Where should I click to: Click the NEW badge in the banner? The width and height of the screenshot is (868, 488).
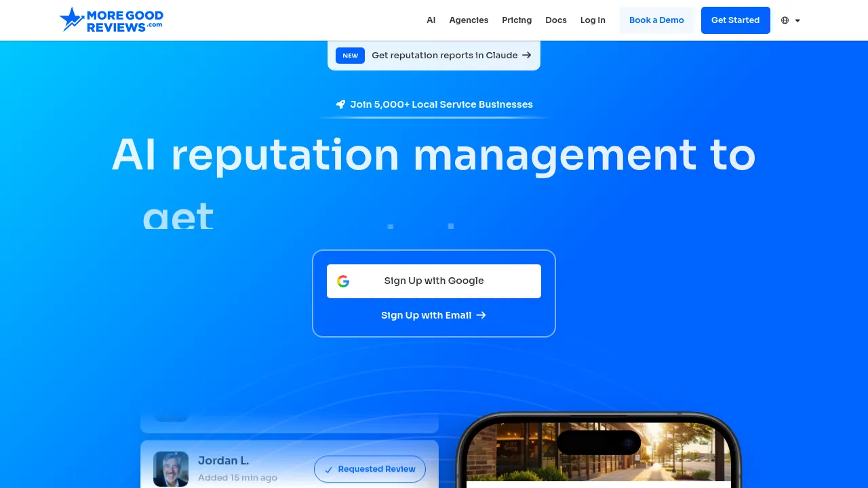point(350,56)
